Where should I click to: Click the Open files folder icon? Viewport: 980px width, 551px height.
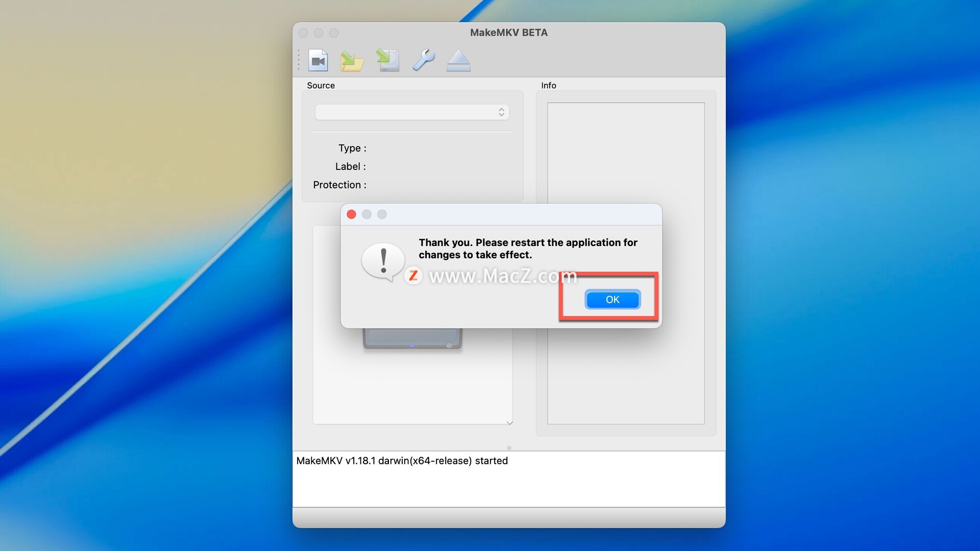pyautogui.click(x=352, y=61)
